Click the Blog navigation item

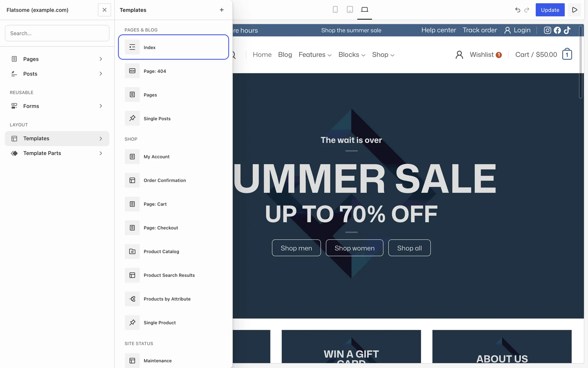285,55
